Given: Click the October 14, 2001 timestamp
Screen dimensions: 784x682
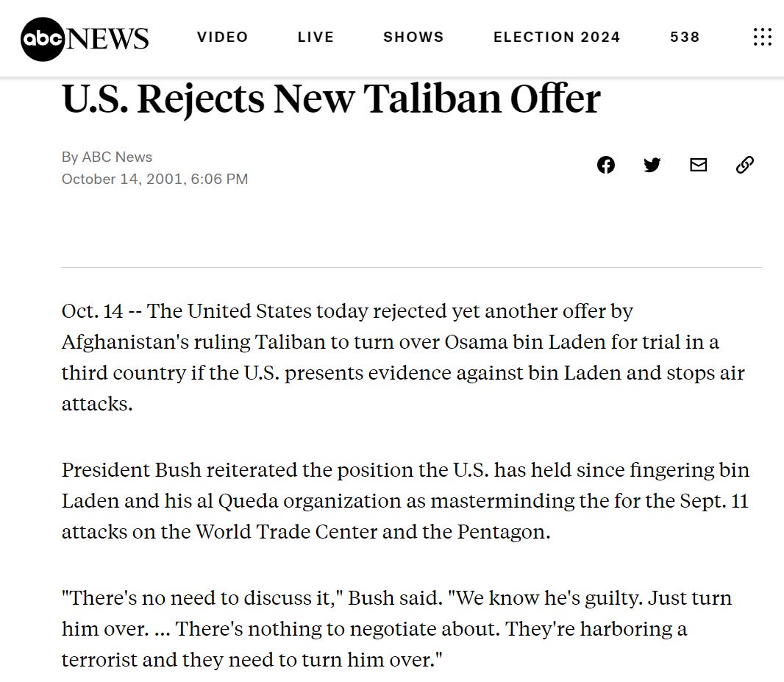Looking at the screenshot, I should pos(154,179).
